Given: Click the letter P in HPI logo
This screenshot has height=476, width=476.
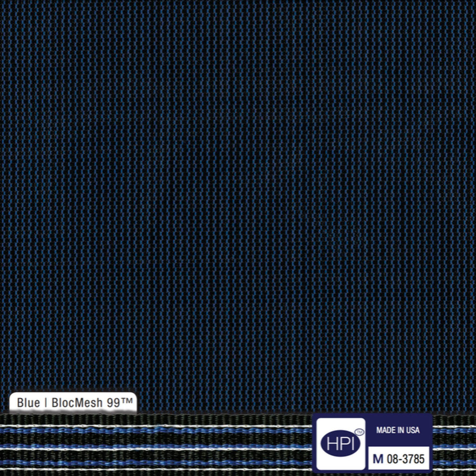Looking at the screenshot, I should pos(341,444).
